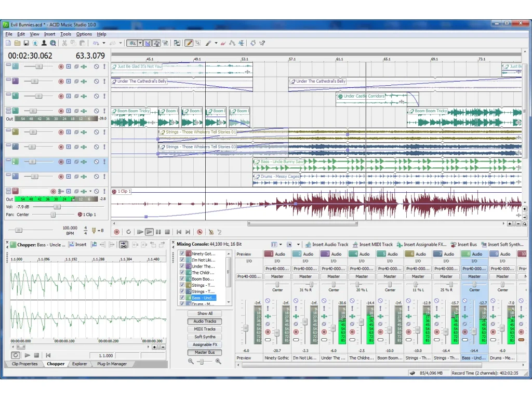Image resolution: width=532 pixels, height=399 pixels.
Task: Select the Paint brush tool
Action: pos(208,43)
